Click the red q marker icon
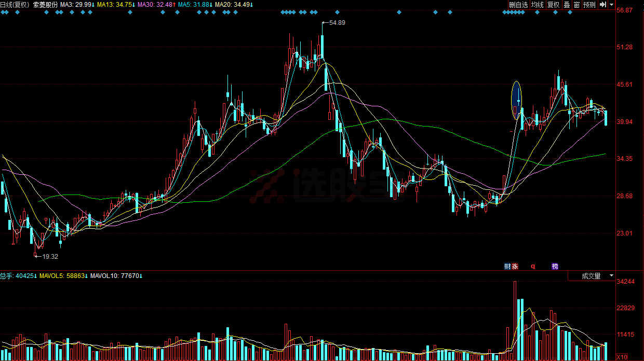 532,267
